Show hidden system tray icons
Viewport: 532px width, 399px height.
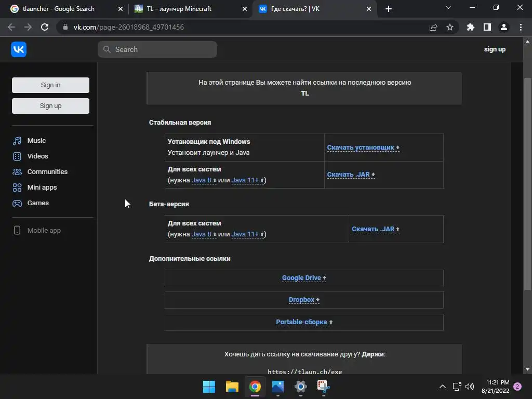point(443,387)
